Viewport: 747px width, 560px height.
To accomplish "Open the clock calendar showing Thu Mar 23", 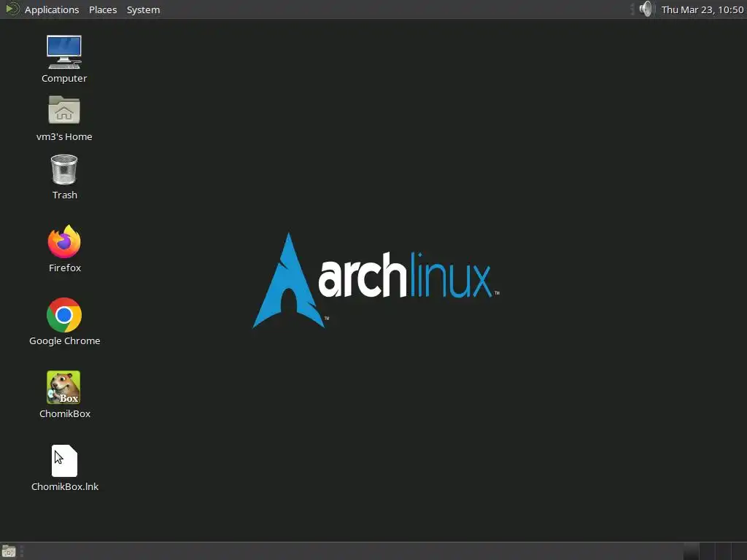I will point(703,9).
